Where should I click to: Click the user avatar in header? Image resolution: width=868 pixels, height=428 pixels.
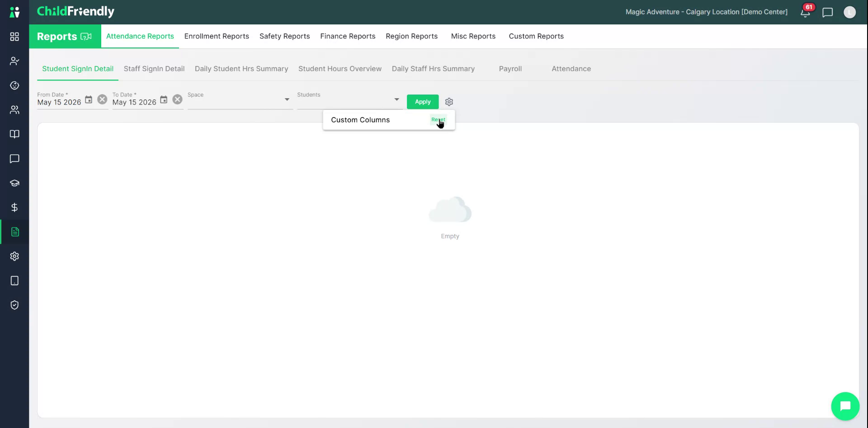pos(849,12)
